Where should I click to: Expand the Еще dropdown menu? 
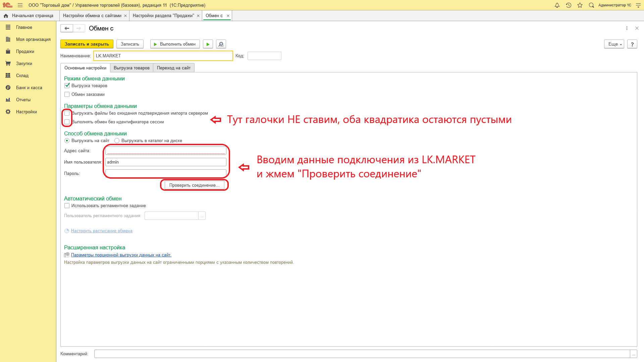(x=614, y=44)
